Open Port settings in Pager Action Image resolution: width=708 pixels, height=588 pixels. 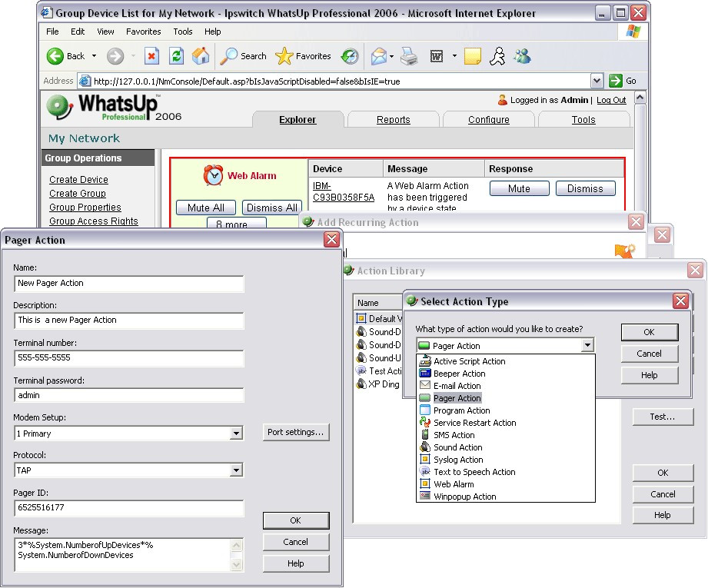[296, 432]
